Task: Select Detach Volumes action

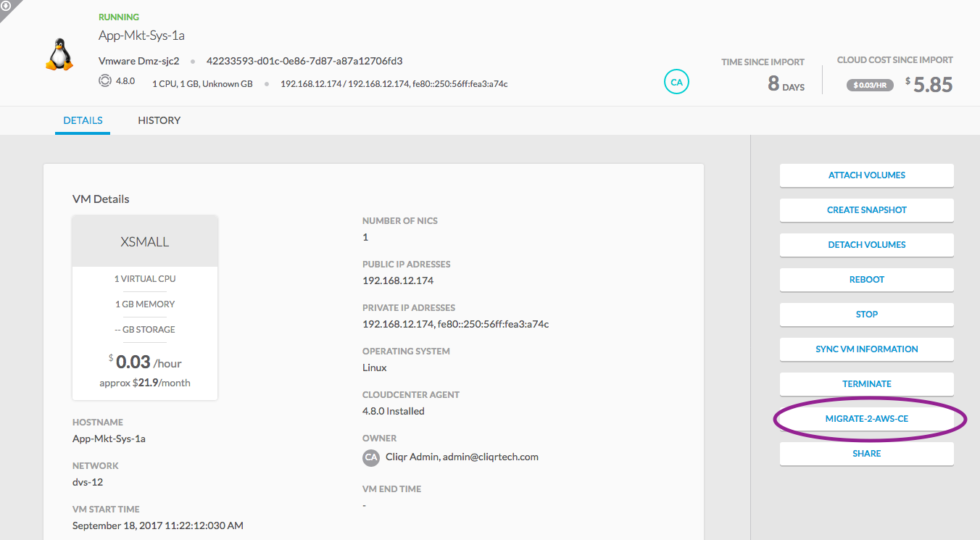Action: [867, 245]
